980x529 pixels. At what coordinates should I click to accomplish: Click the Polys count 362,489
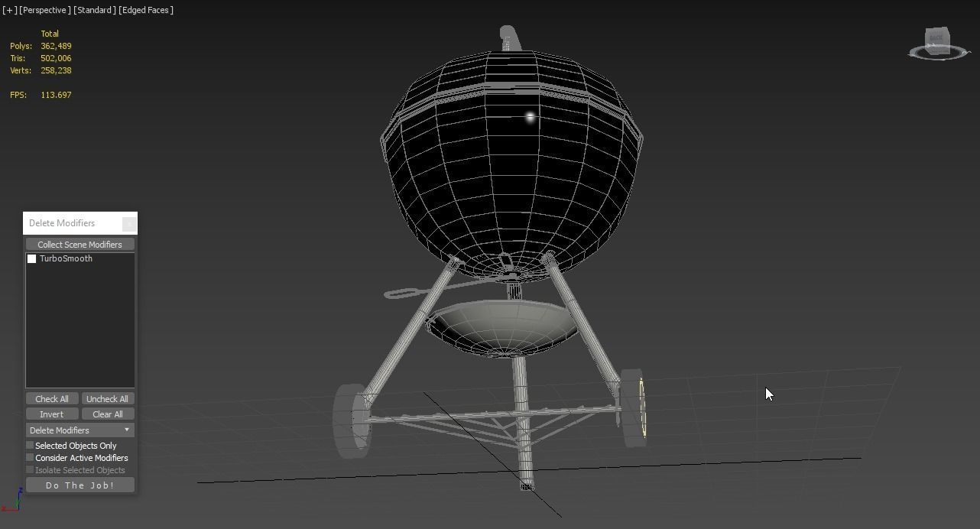[x=56, y=46]
